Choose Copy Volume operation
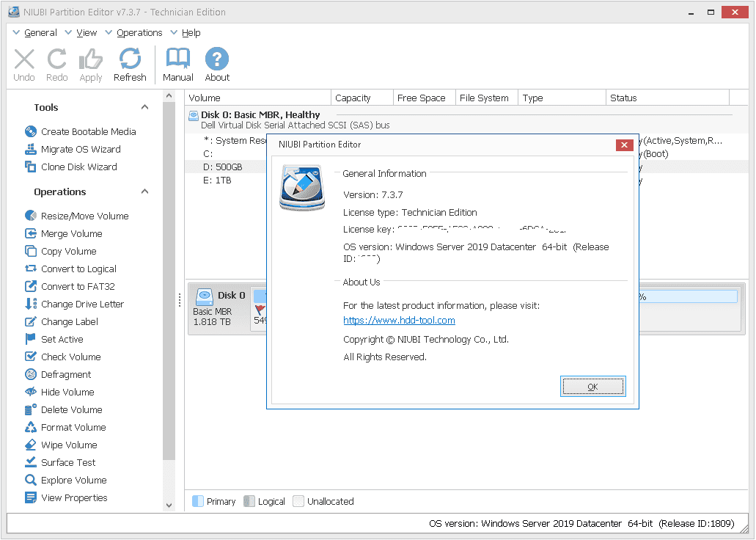Viewport: 756px width, 540px height. (61, 251)
